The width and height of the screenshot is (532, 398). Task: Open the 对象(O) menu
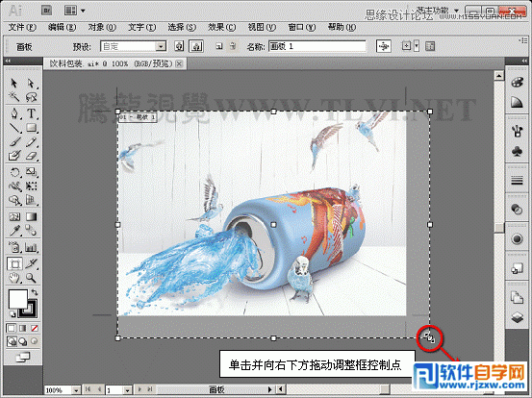click(102, 27)
